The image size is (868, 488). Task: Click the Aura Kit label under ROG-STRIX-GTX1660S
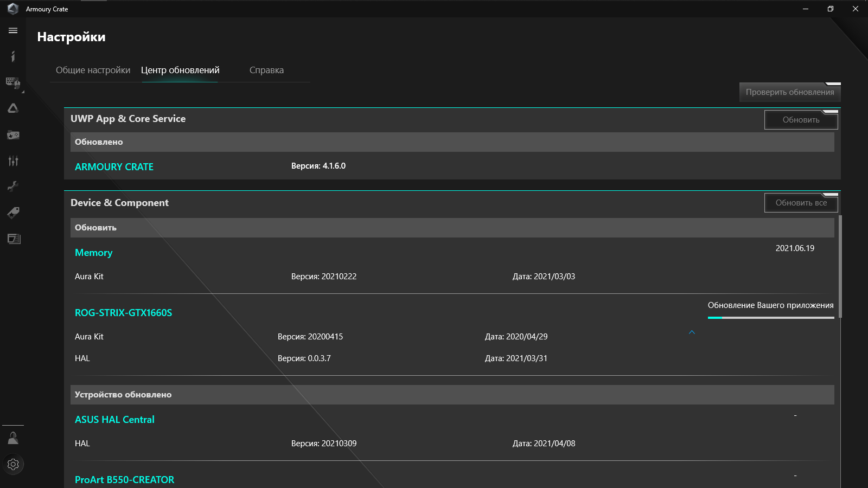tap(89, 337)
